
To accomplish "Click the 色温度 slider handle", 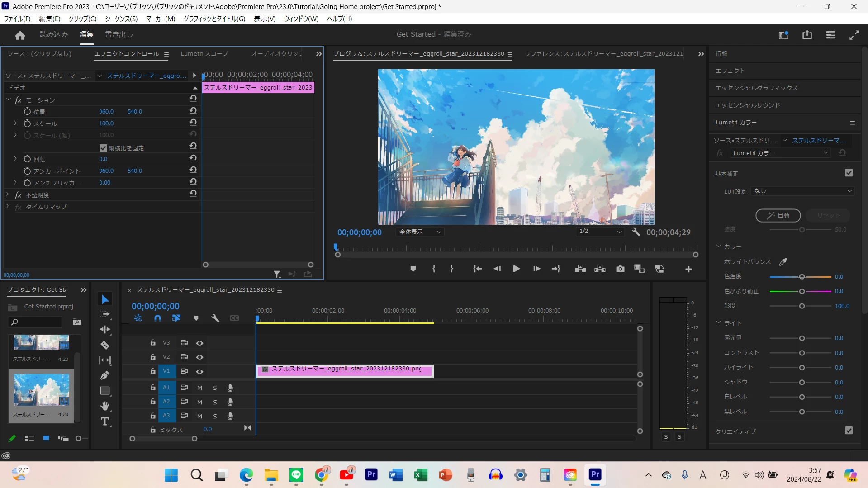I will pyautogui.click(x=802, y=277).
